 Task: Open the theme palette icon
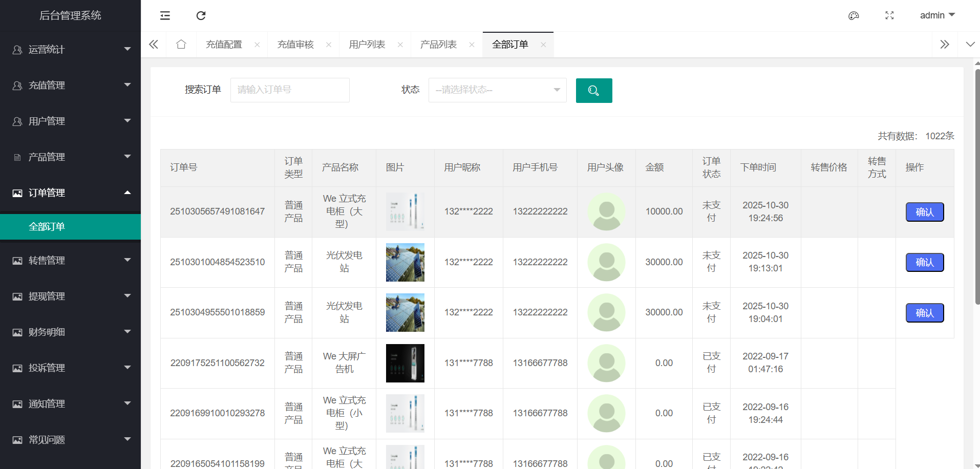pyautogui.click(x=854, y=15)
